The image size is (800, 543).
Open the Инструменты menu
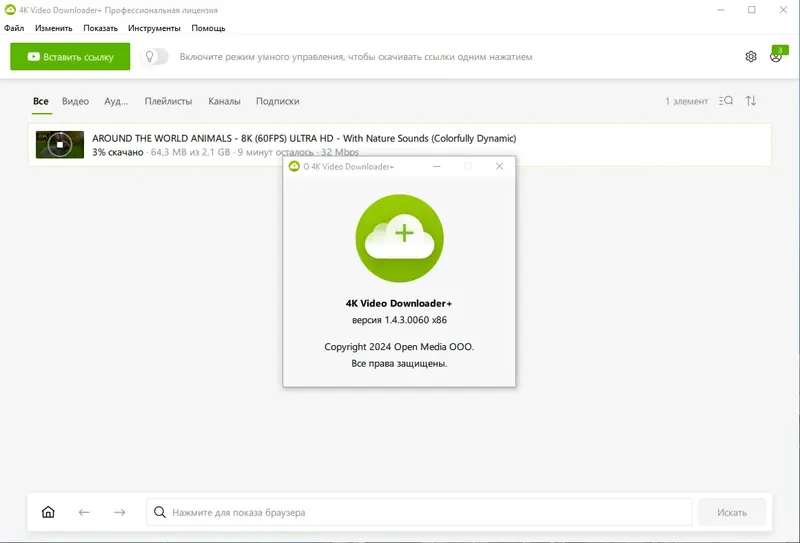(154, 28)
